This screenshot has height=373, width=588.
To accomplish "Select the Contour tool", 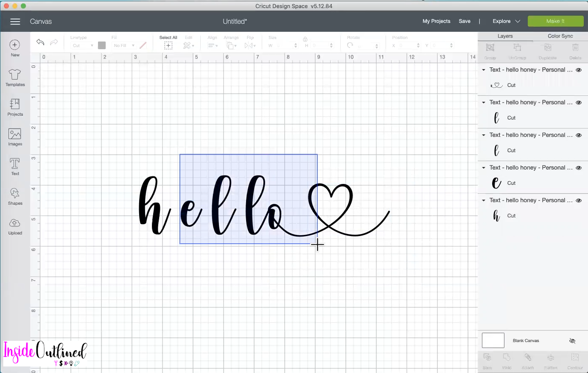I will (x=575, y=360).
